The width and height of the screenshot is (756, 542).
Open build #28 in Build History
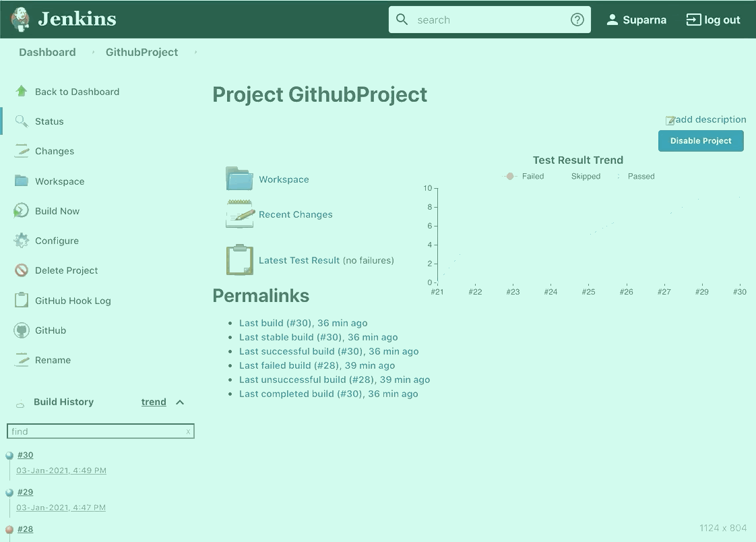25,529
